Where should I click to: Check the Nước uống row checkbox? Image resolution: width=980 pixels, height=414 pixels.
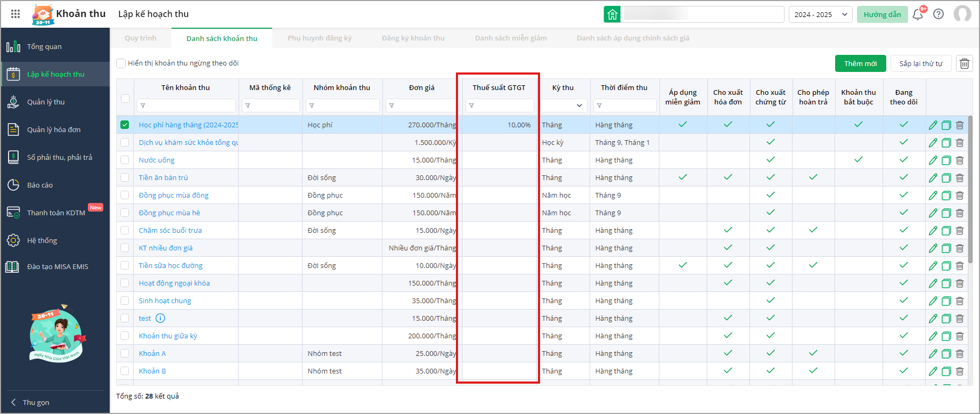(125, 160)
